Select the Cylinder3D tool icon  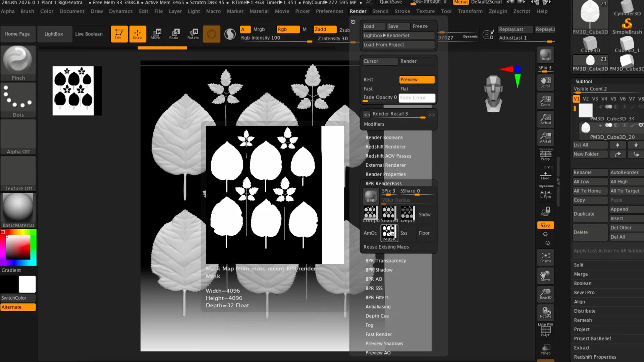tap(627, 8)
